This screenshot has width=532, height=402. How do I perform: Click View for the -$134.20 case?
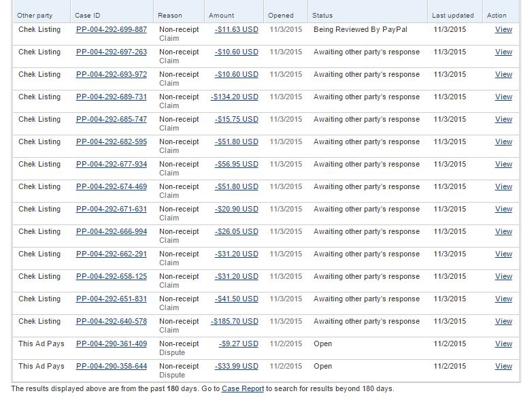503,97
